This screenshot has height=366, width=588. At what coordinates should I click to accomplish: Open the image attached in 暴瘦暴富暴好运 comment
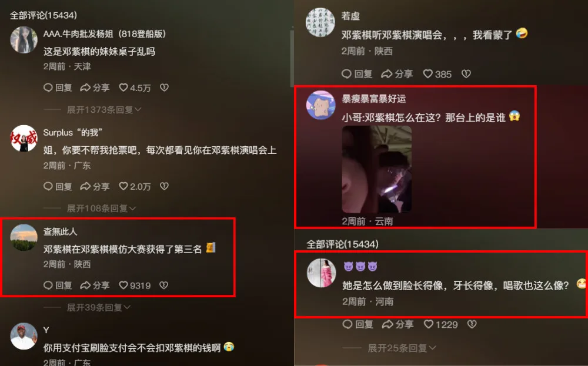(376, 169)
